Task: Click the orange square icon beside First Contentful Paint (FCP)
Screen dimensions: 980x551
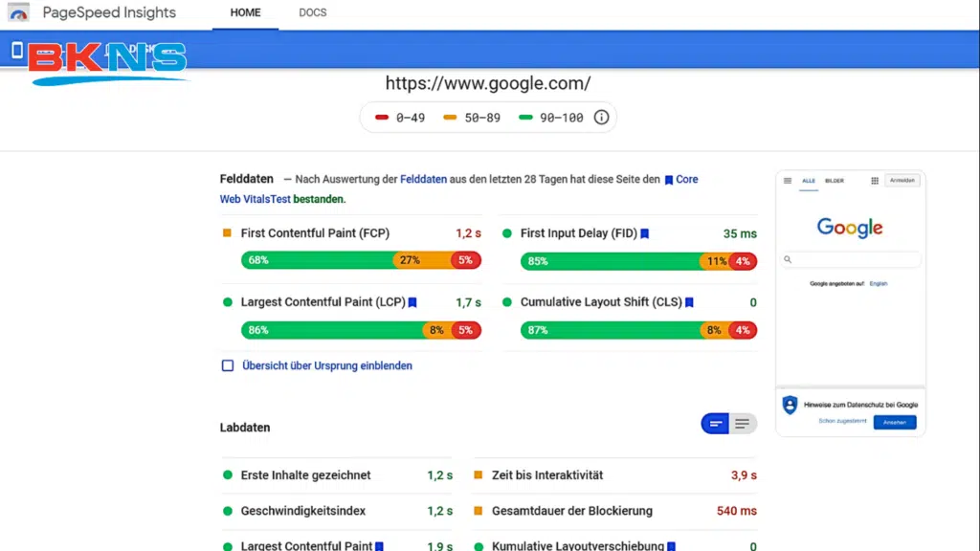Action: [227, 233]
